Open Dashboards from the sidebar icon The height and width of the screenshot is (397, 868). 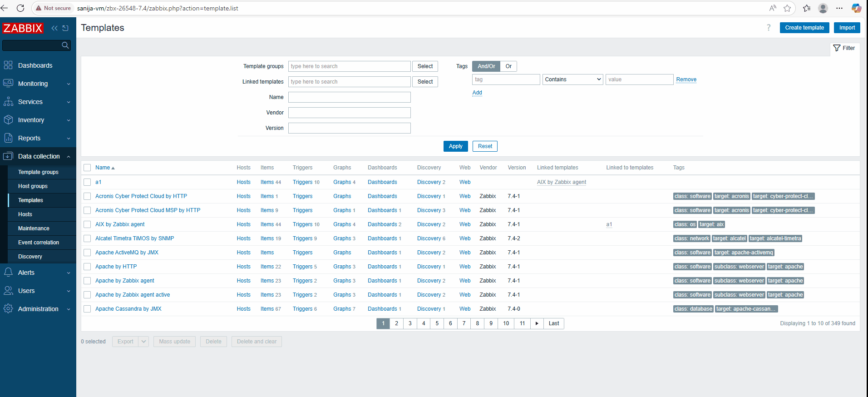pyautogui.click(x=8, y=65)
